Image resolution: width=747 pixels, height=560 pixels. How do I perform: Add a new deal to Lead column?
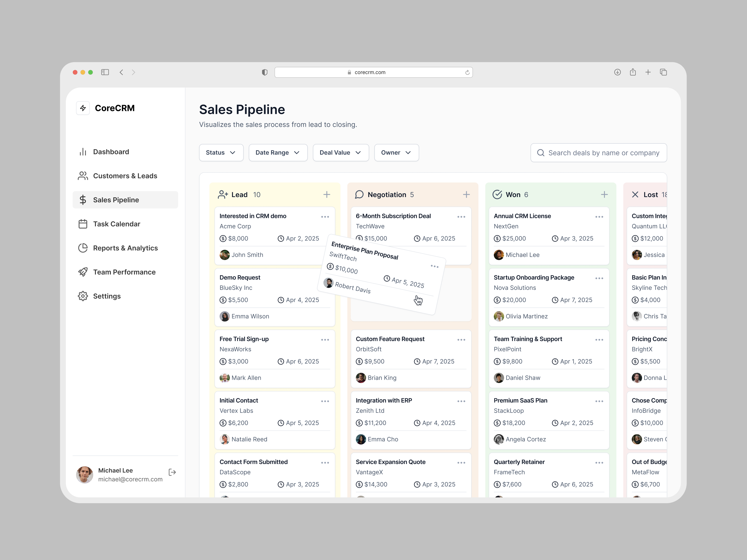click(x=327, y=194)
